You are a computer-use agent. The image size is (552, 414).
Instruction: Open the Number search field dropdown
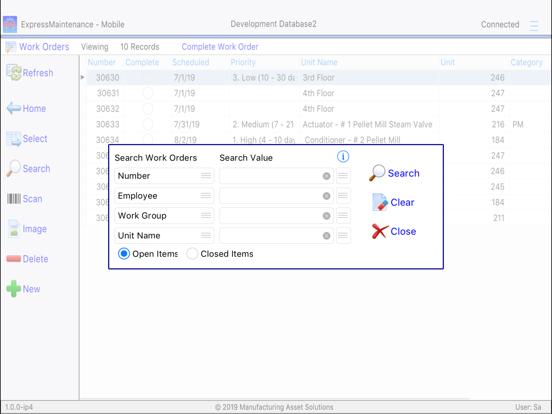pos(206,176)
